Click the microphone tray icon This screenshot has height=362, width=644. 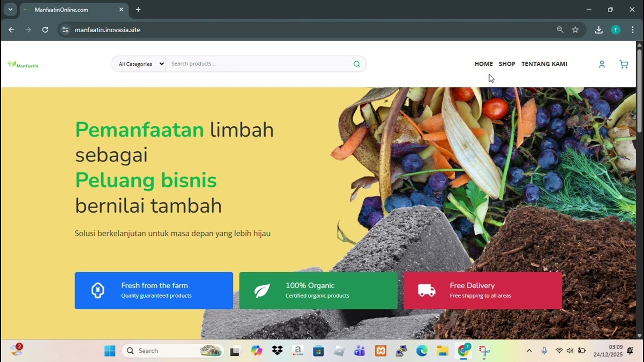pyautogui.click(x=544, y=351)
